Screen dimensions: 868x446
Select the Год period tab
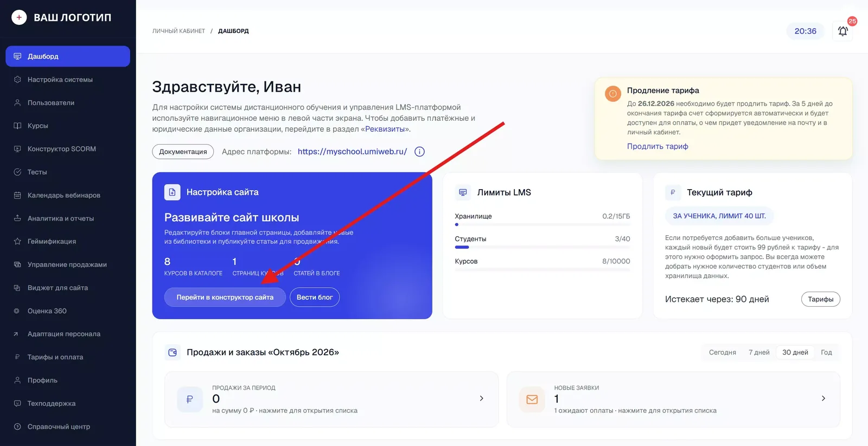point(826,352)
